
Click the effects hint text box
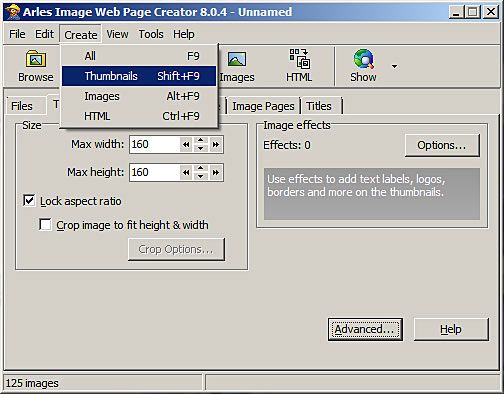click(x=372, y=194)
